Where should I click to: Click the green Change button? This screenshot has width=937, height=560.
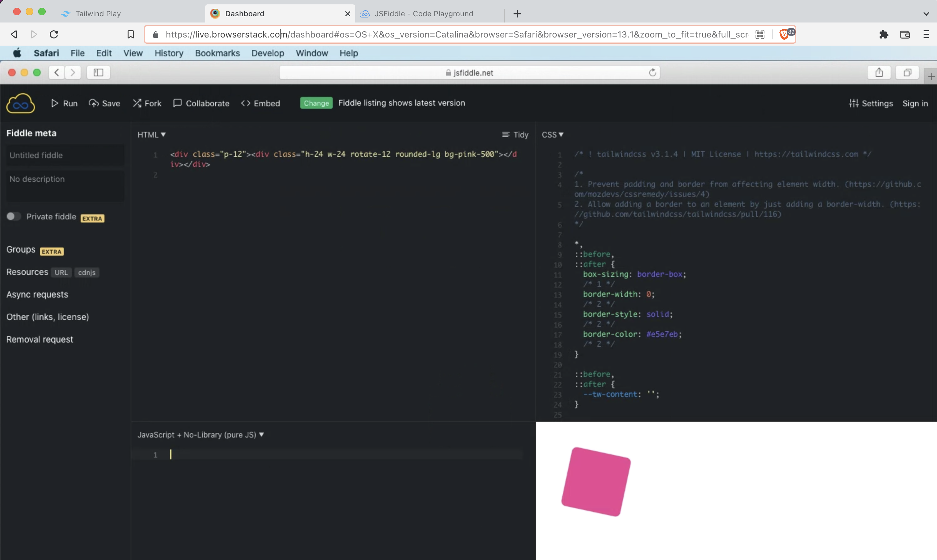(316, 102)
